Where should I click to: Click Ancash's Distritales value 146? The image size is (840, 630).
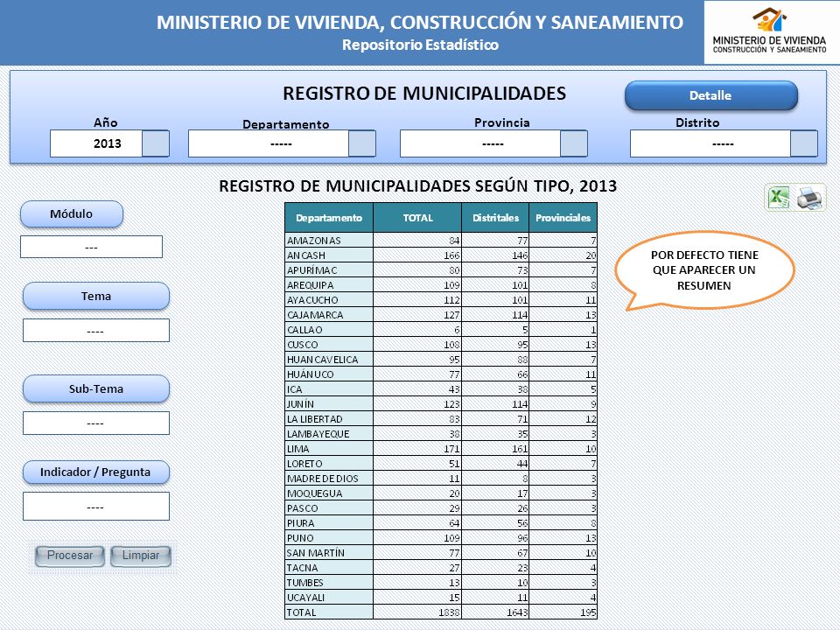click(x=520, y=255)
